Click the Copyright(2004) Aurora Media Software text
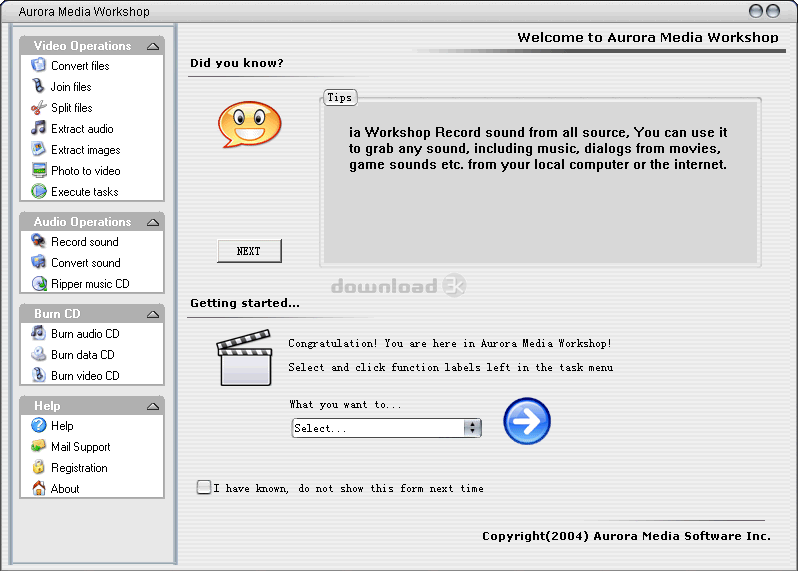Screen dimensions: 798x571 pyautogui.click(x=626, y=536)
